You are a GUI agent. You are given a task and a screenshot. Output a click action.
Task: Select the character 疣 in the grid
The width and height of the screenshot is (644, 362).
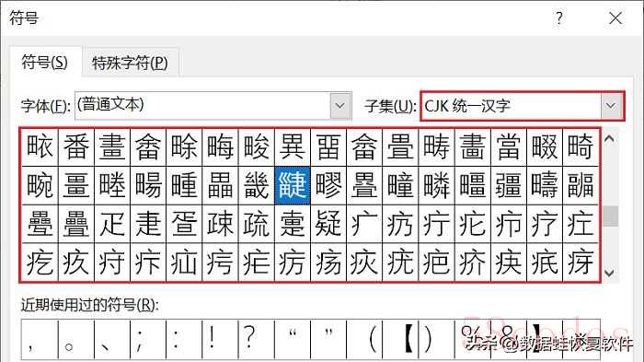pos(400,262)
